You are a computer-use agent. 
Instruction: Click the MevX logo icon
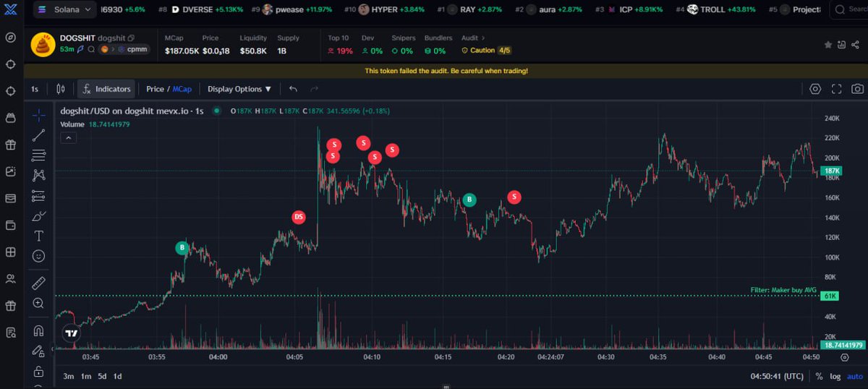[x=10, y=9]
